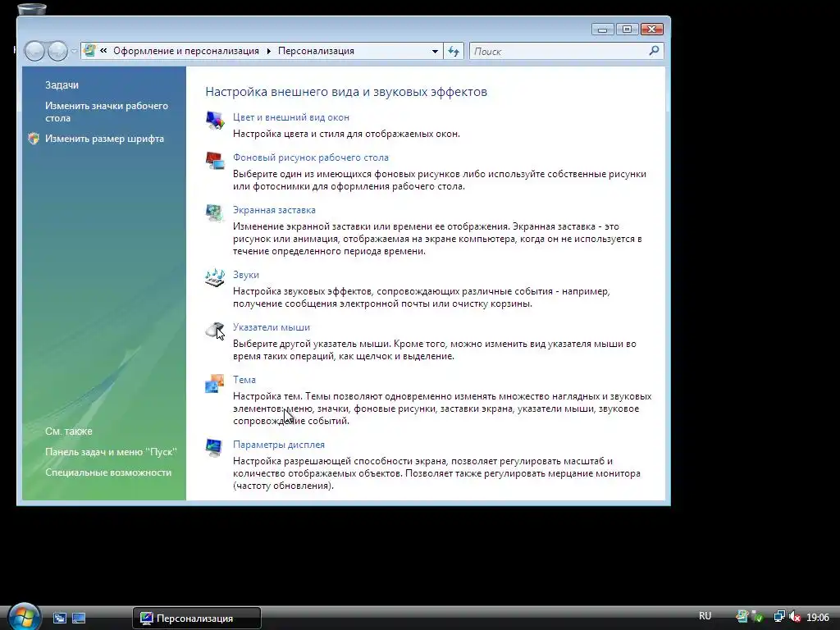The width and height of the screenshot is (840, 630).
Task: Open the Recycle Bin on desktop
Action: [x=32, y=10]
